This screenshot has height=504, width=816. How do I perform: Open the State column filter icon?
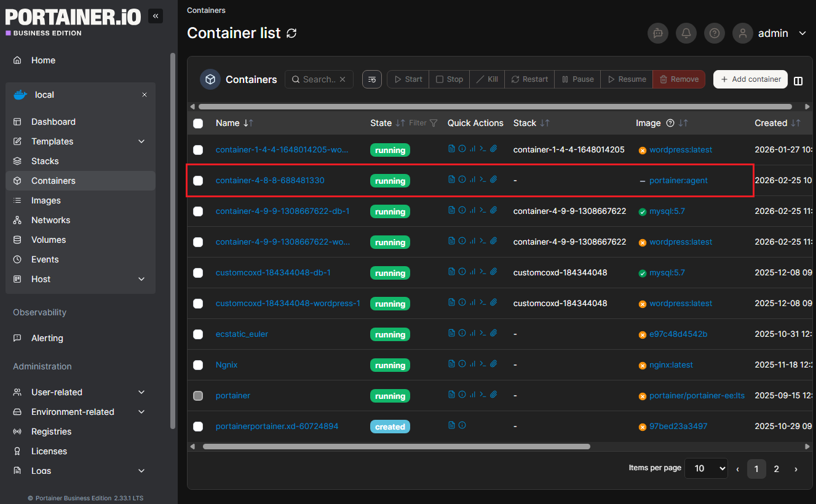click(434, 123)
